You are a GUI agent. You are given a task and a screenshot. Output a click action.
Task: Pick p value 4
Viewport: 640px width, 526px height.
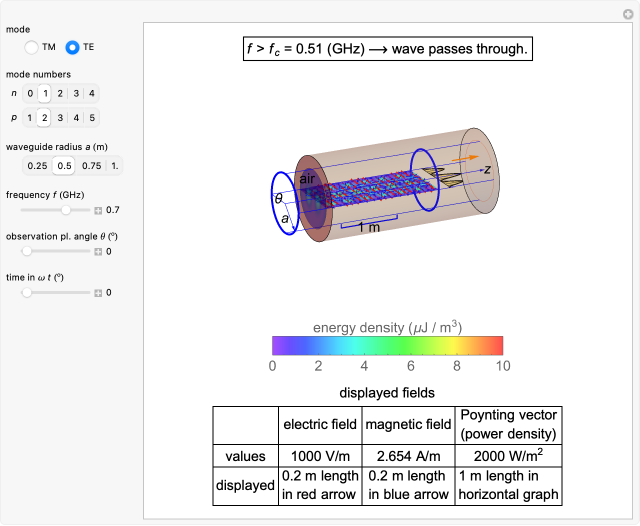(76, 118)
